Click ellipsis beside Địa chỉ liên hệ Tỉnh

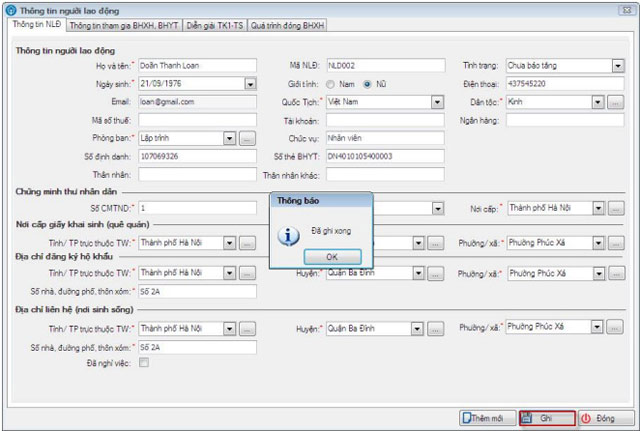[248, 328]
